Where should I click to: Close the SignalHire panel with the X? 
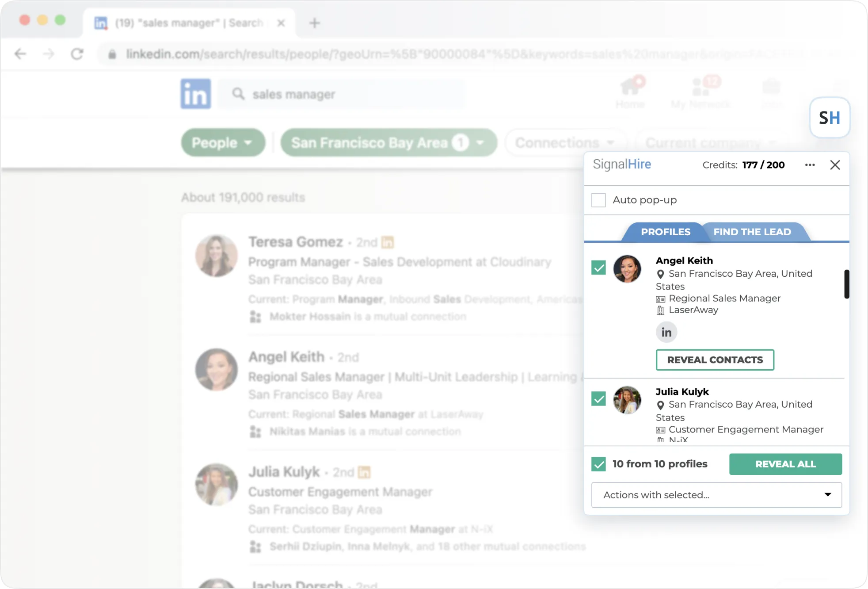[x=835, y=165]
